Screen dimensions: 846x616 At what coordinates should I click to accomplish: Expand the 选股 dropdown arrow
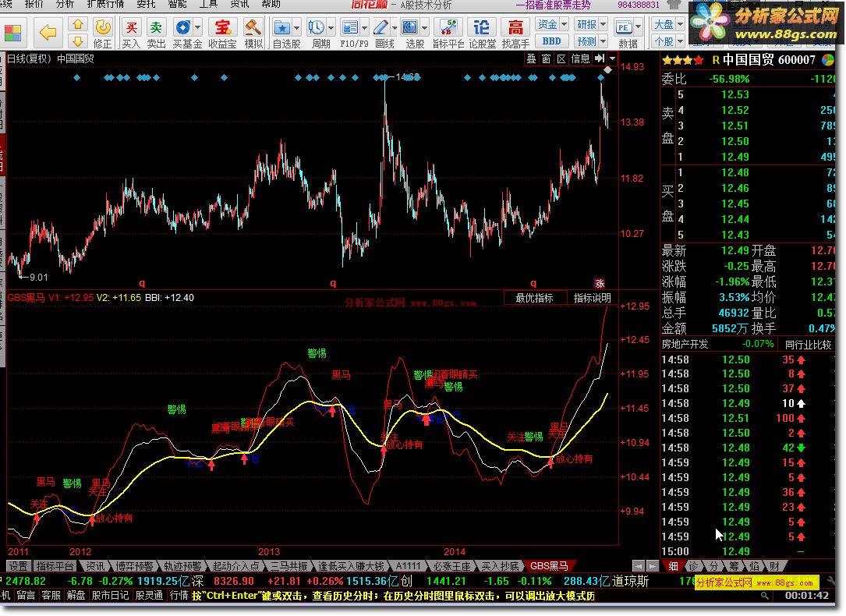(x=425, y=27)
